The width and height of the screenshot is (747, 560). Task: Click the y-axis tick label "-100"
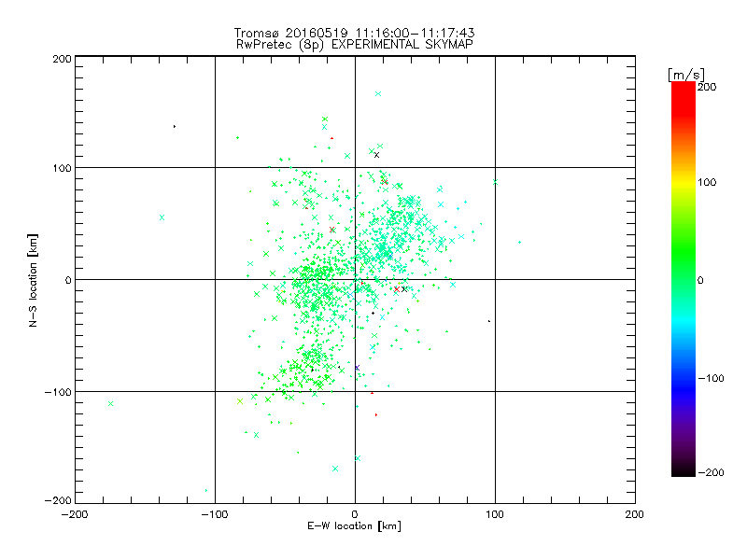click(x=58, y=392)
